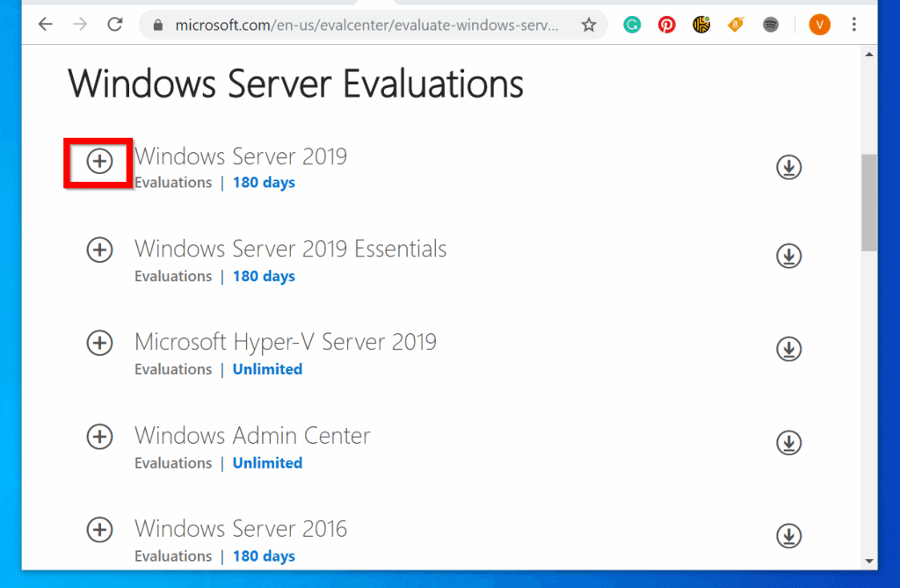View site security lock info
Viewport: 900px width, 588px height.
click(x=158, y=25)
